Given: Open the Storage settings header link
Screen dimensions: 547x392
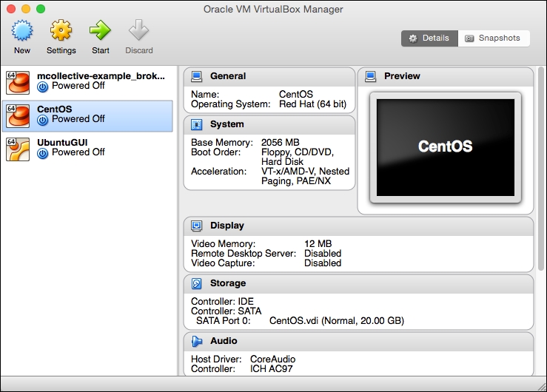Looking at the screenshot, I should pyautogui.click(x=228, y=283).
